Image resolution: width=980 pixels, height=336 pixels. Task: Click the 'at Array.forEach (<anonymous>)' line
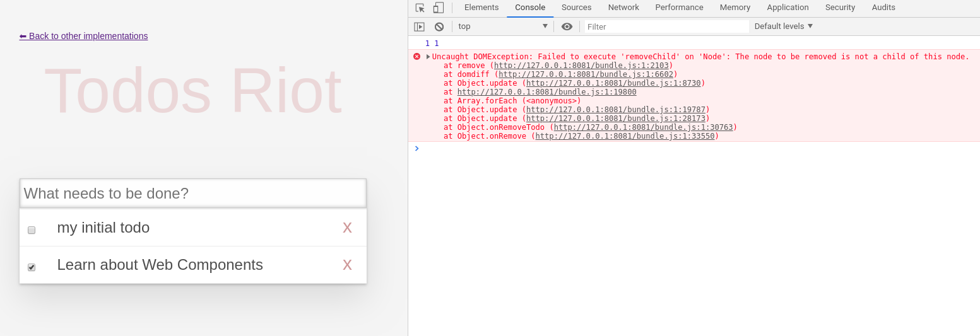(512, 101)
